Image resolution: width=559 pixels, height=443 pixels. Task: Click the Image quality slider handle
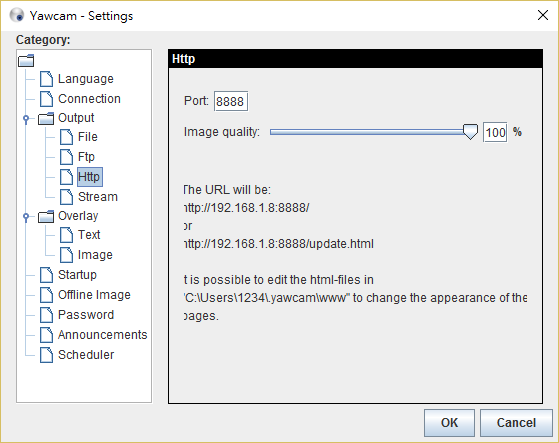click(x=470, y=132)
